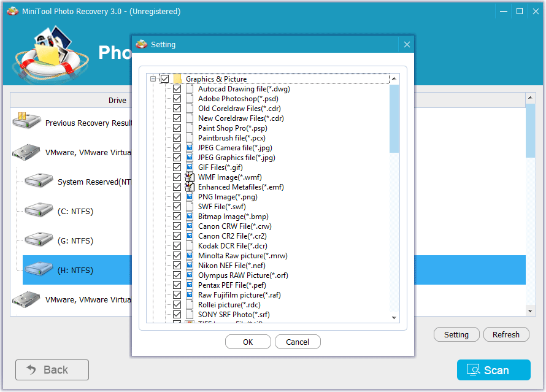Click the WMF Image file icon
The image size is (546, 392).
190,177
